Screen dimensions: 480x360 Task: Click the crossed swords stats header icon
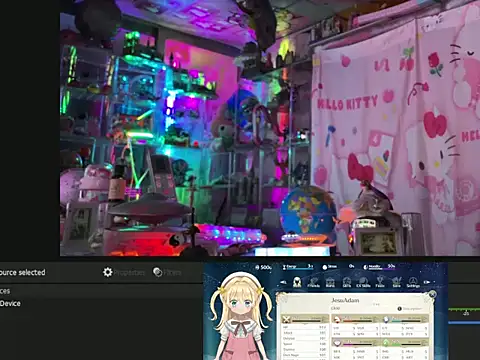coord(286,320)
